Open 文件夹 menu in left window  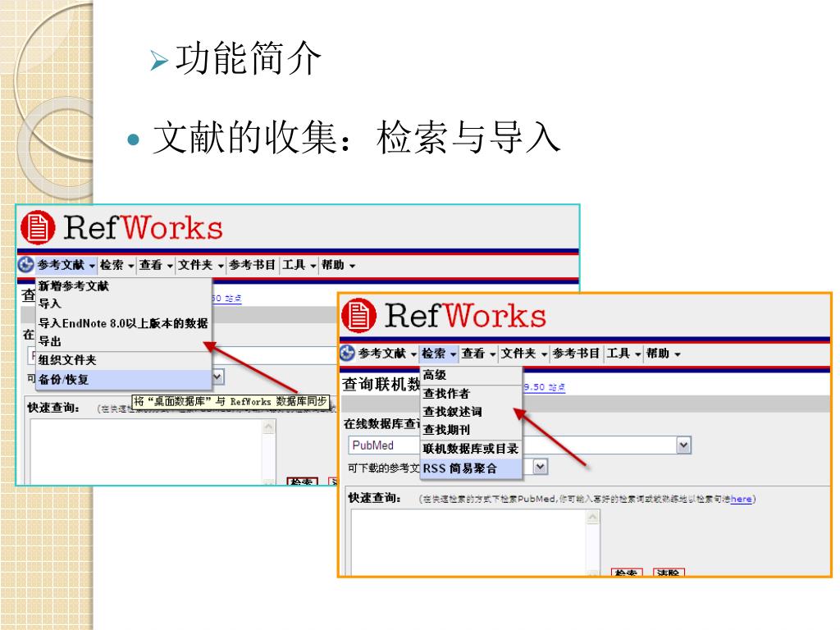[200, 265]
